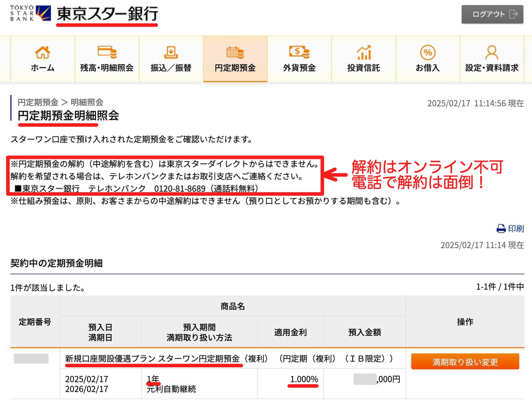Click the 適用金利 column header
This screenshot has width=532, height=404.
(290, 332)
